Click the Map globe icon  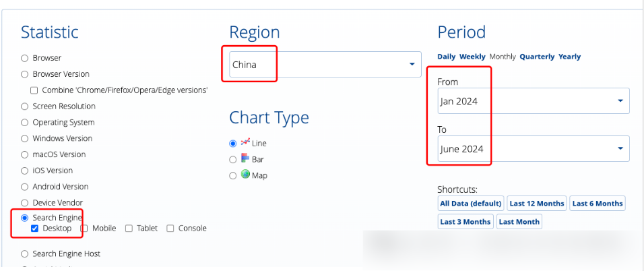pos(245,175)
